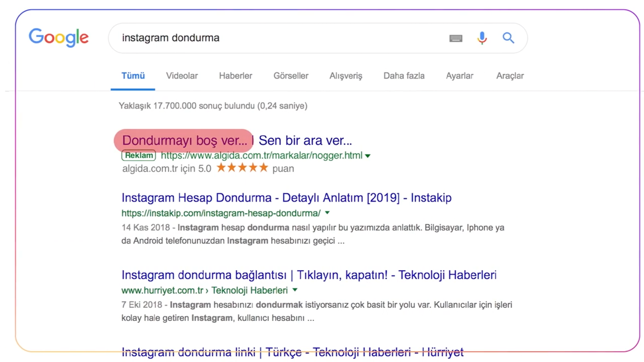The height and width of the screenshot is (362, 644).
Task: Open Instagram dondurma linki Türkçe result
Action: click(x=292, y=352)
